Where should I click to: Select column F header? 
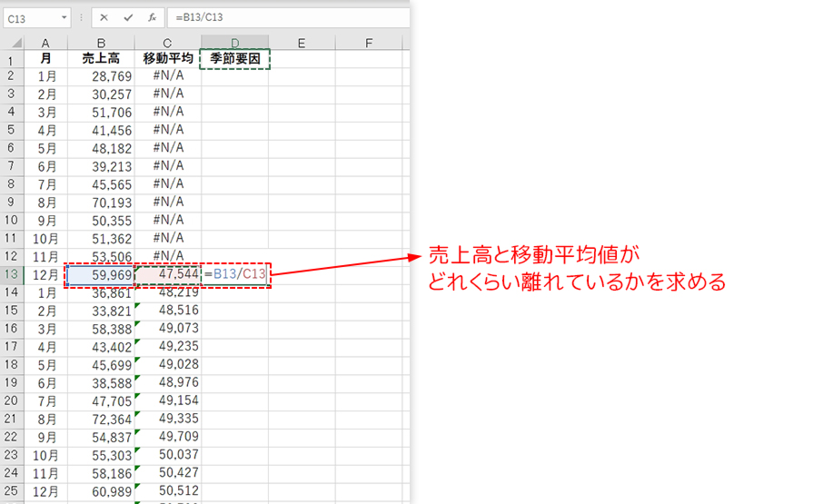pyautogui.click(x=369, y=43)
